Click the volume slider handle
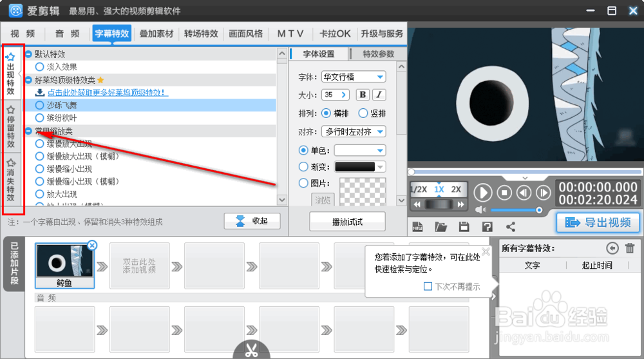Screen dimensions: 644x359 [x=539, y=210]
